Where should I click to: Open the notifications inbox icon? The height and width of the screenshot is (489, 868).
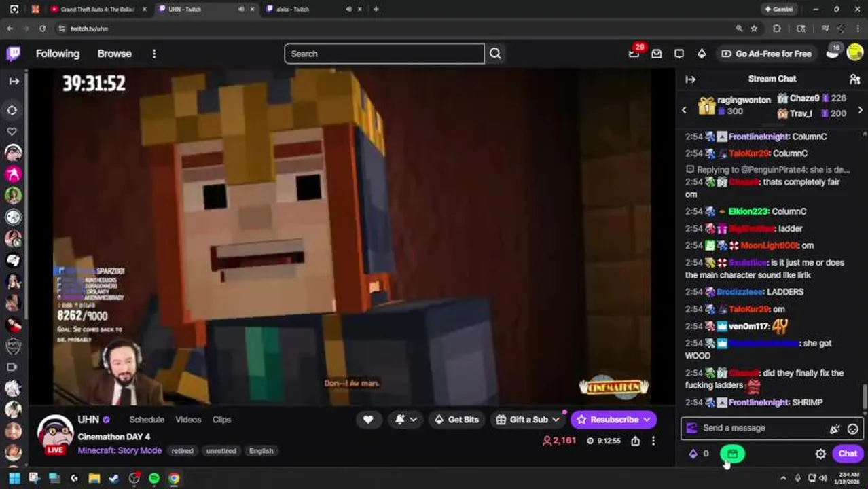coord(657,54)
